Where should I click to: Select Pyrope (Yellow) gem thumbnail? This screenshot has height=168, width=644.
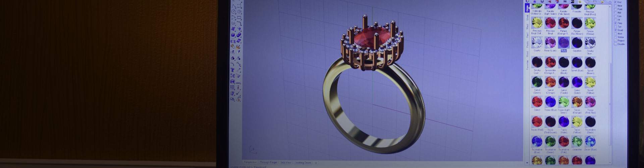click(590, 23)
